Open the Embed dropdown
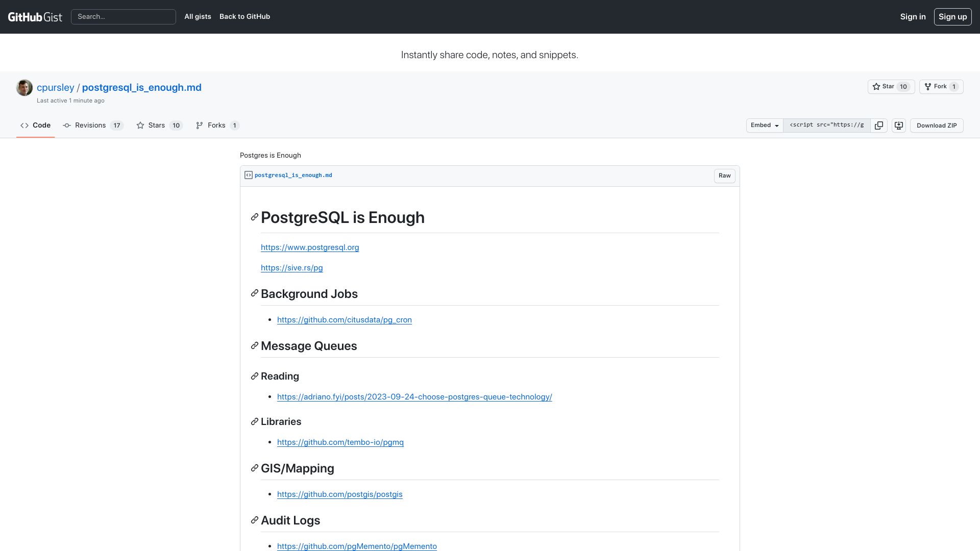The image size is (980, 551). tap(765, 126)
